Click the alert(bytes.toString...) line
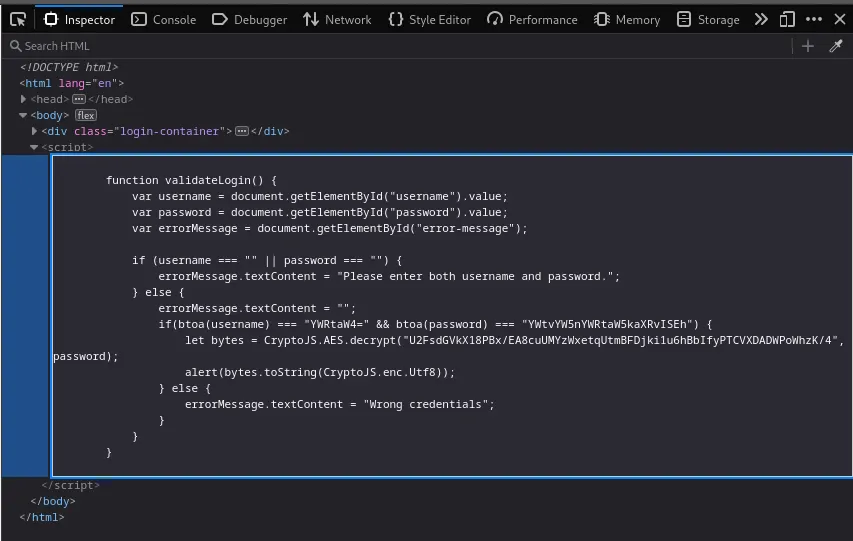This screenshot has height=541, width=853. pos(320,372)
